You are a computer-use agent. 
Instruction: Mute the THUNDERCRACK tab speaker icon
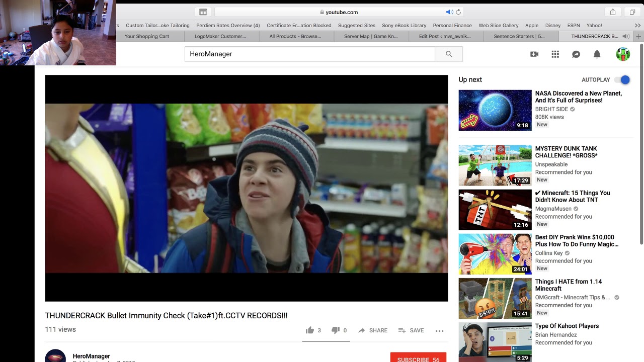pyautogui.click(x=626, y=36)
